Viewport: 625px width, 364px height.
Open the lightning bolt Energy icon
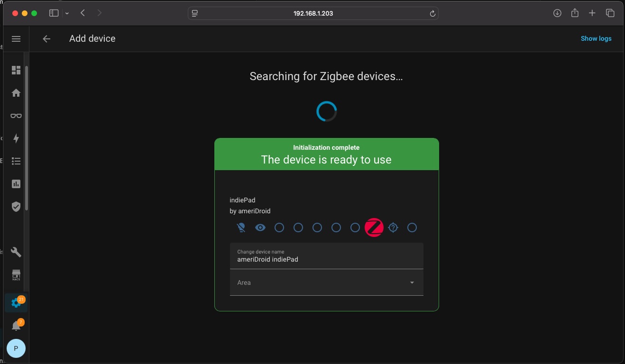pos(16,138)
